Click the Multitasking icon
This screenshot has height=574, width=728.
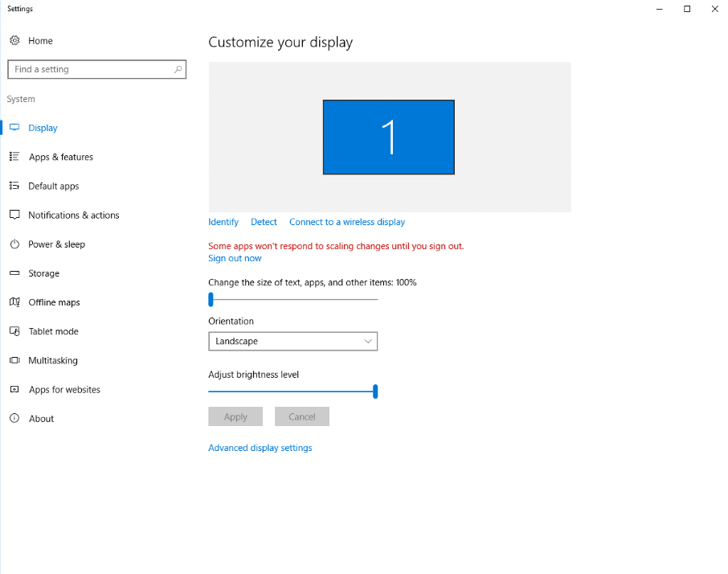[x=14, y=360]
